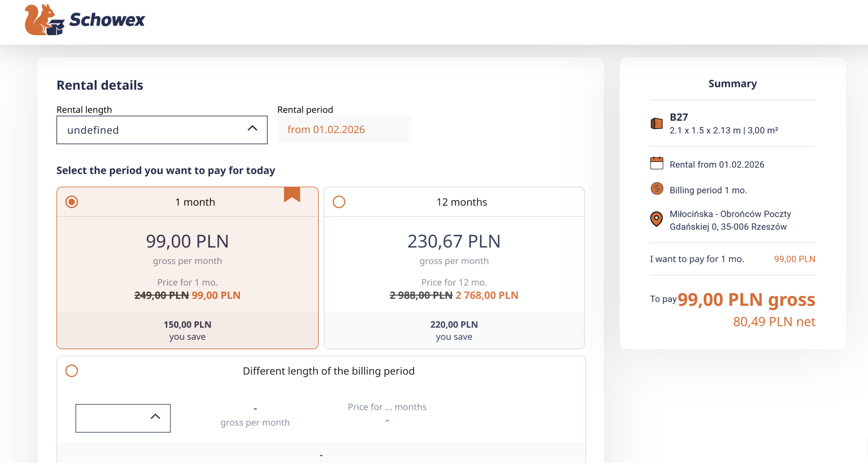Select the 1 month payment radio button

pos(72,202)
